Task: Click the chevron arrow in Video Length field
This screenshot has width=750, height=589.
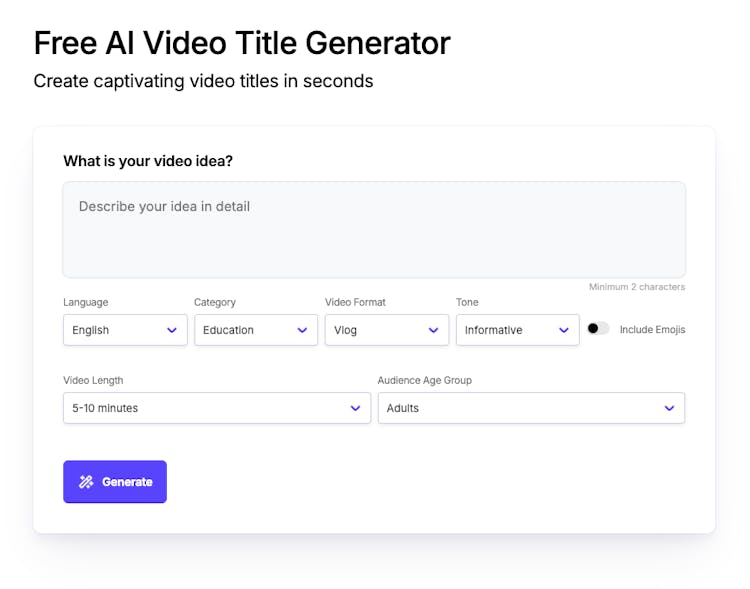Action: point(355,408)
